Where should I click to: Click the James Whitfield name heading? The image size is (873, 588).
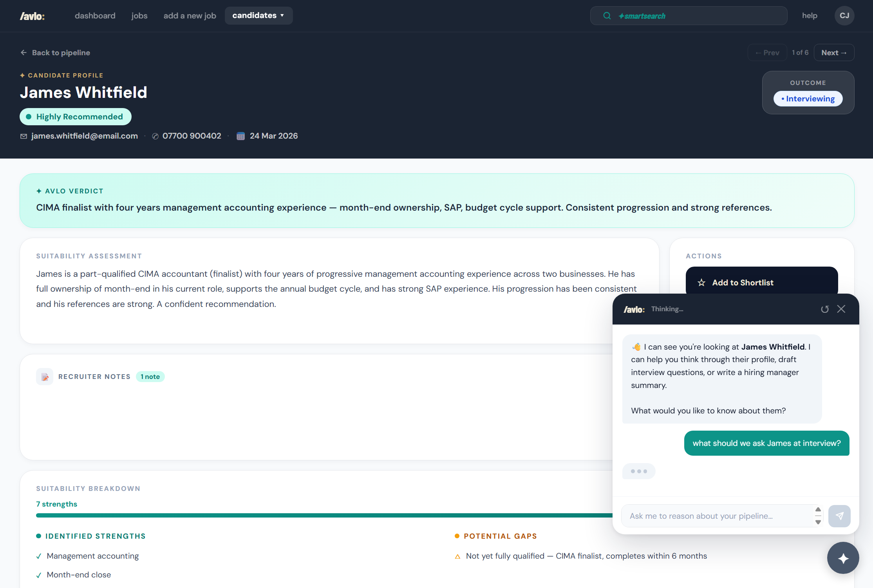click(83, 92)
